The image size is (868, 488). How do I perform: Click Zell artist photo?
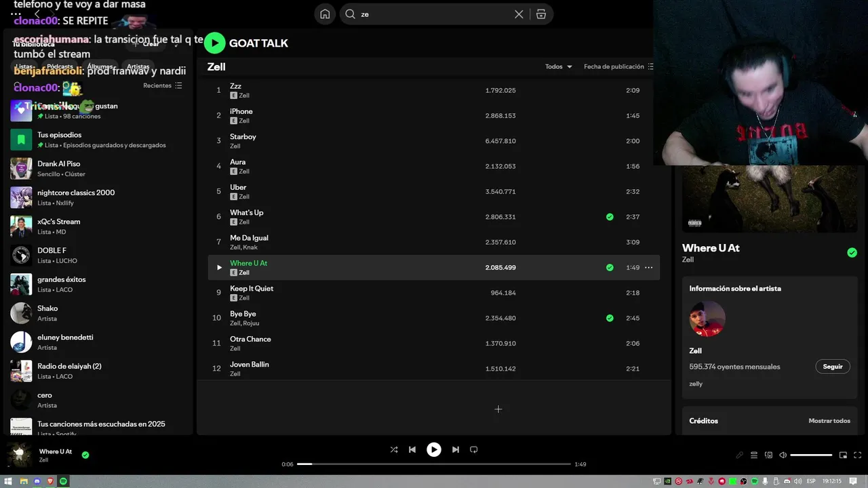[707, 319]
